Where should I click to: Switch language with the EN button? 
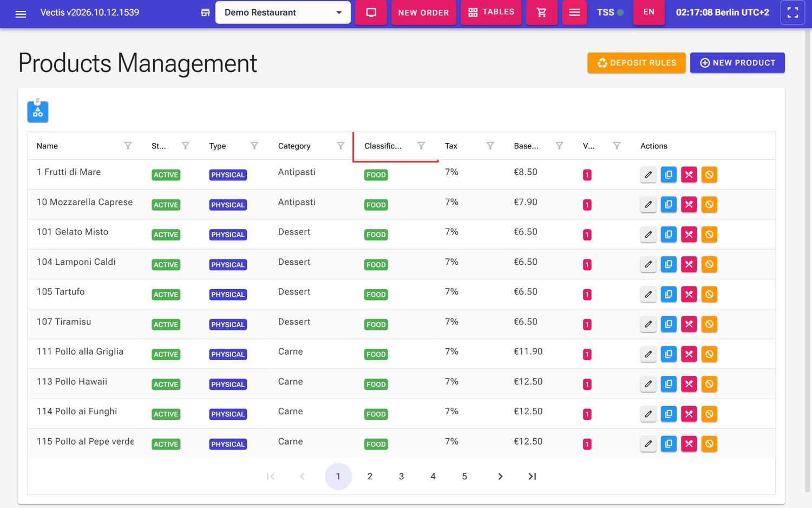(649, 12)
